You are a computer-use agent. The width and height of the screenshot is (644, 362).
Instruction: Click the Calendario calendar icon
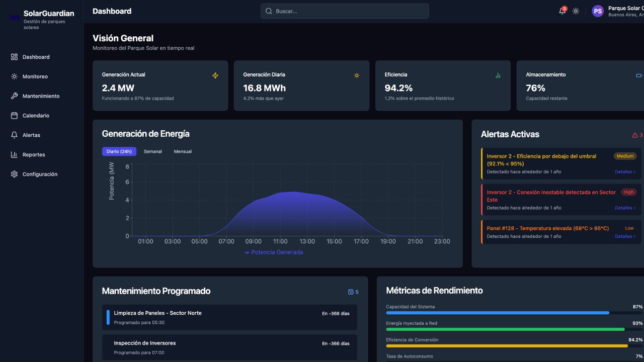[x=14, y=116]
